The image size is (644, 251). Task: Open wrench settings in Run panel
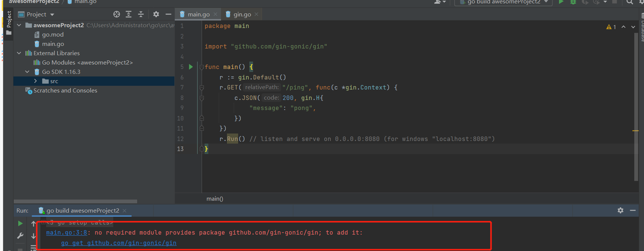(x=20, y=236)
